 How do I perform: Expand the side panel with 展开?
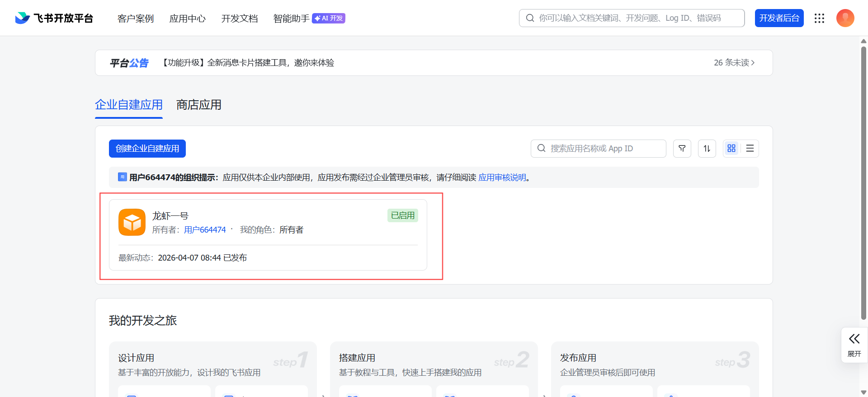point(854,345)
